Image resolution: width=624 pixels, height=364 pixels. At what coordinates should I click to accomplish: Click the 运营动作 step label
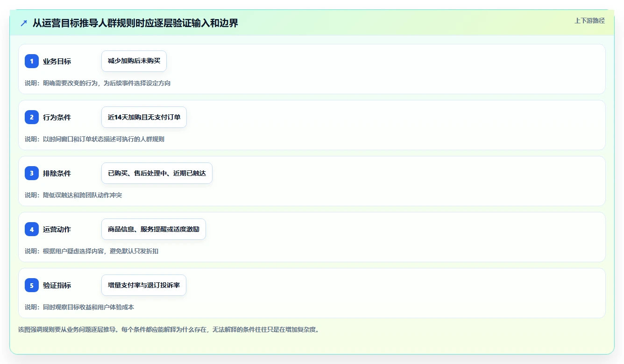click(x=57, y=229)
